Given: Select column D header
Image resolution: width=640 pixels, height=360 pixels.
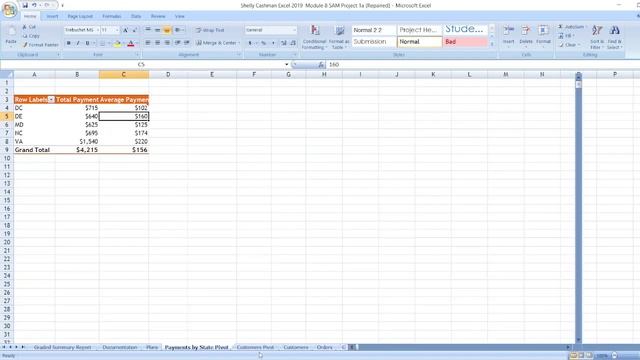Looking at the screenshot, I should [x=168, y=75].
